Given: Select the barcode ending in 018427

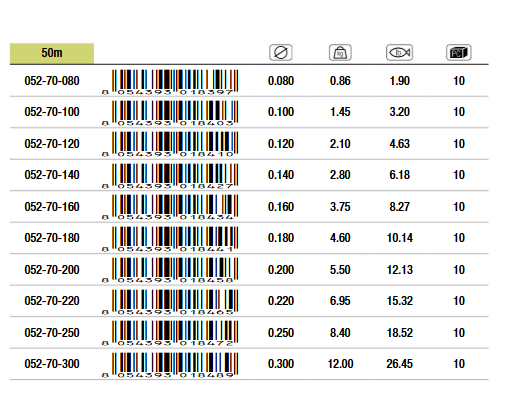Looking at the screenshot, I should (x=170, y=176).
